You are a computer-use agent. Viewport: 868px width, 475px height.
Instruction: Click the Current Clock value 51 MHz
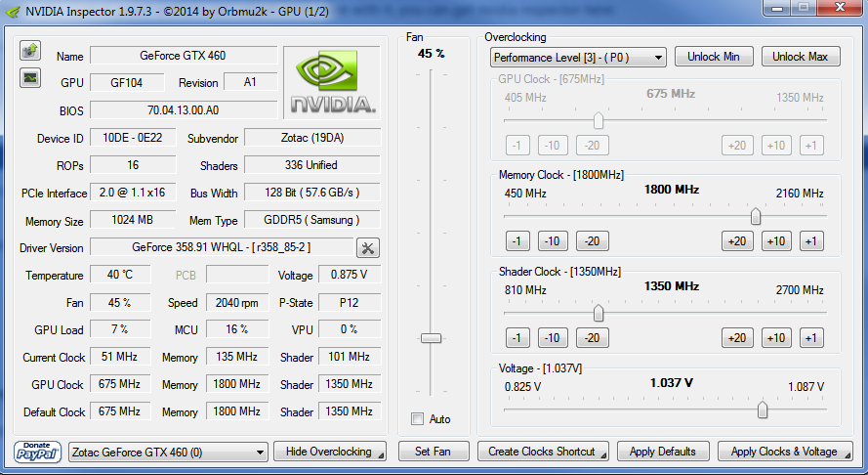(120, 357)
